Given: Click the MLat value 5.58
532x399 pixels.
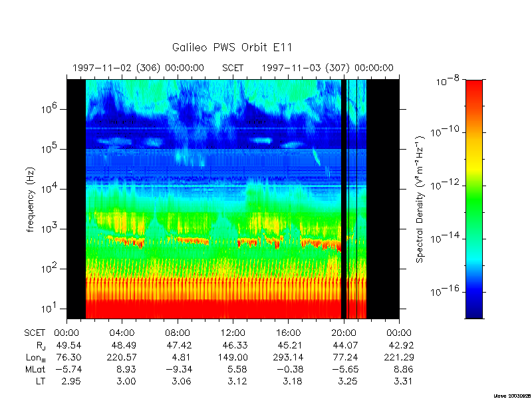Looking at the screenshot, I should pyautogui.click(x=237, y=369).
